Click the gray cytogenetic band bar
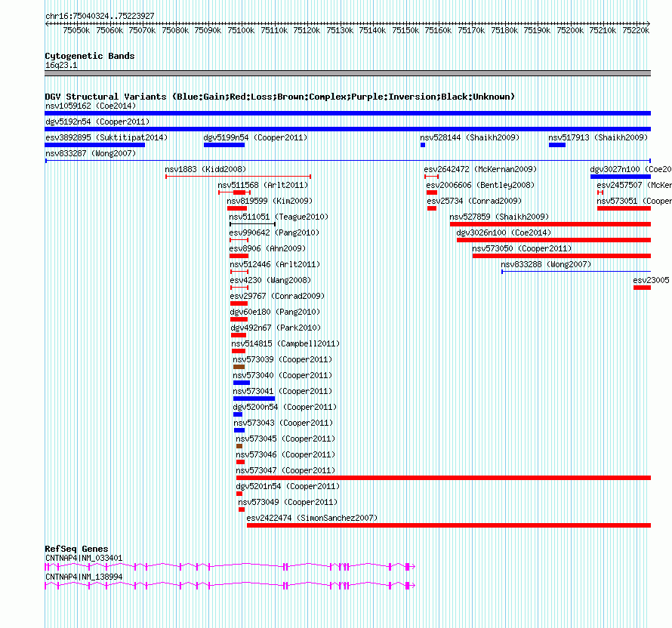Screen dimensions: 672x628 (x=347, y=73)
